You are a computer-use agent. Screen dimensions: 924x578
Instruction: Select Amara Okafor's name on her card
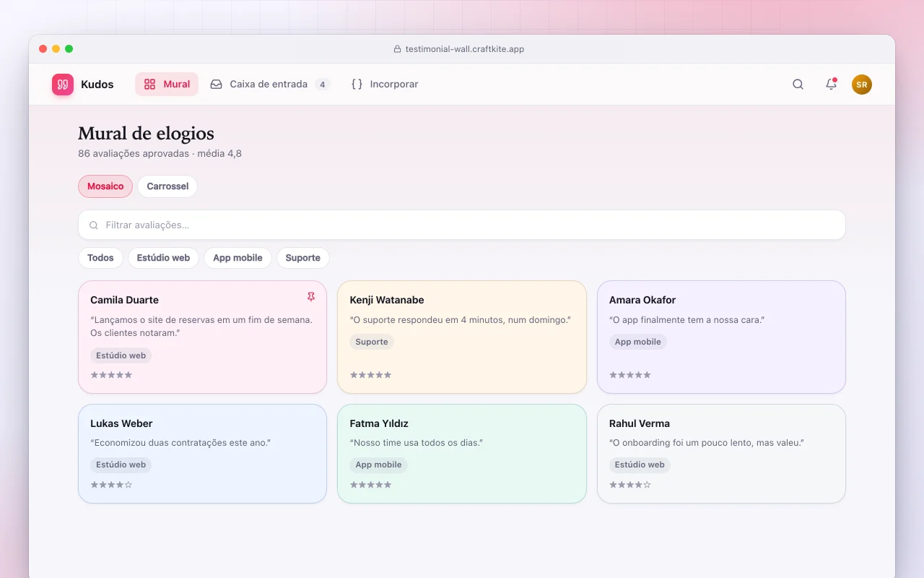tap(642, 300)
